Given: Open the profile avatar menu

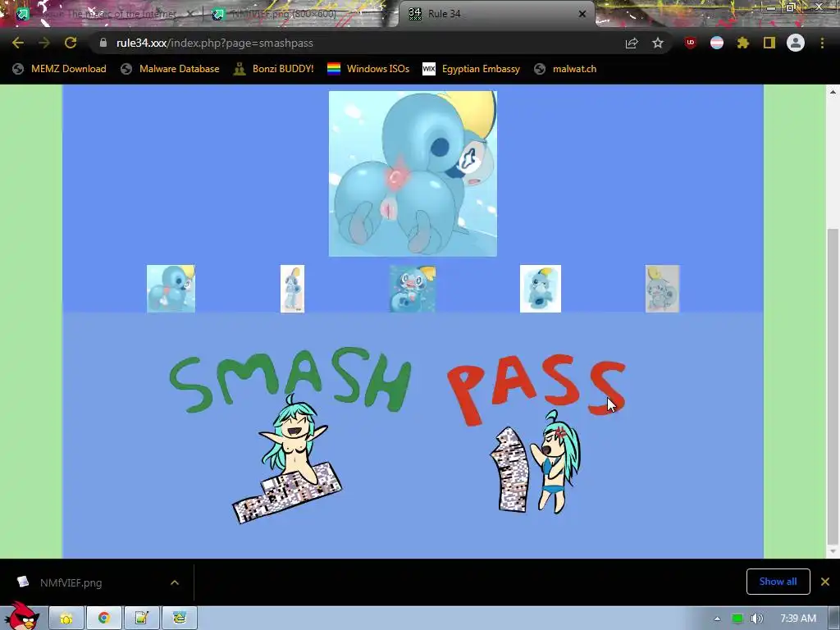Looking at the screenshot, I should (796, 43).
